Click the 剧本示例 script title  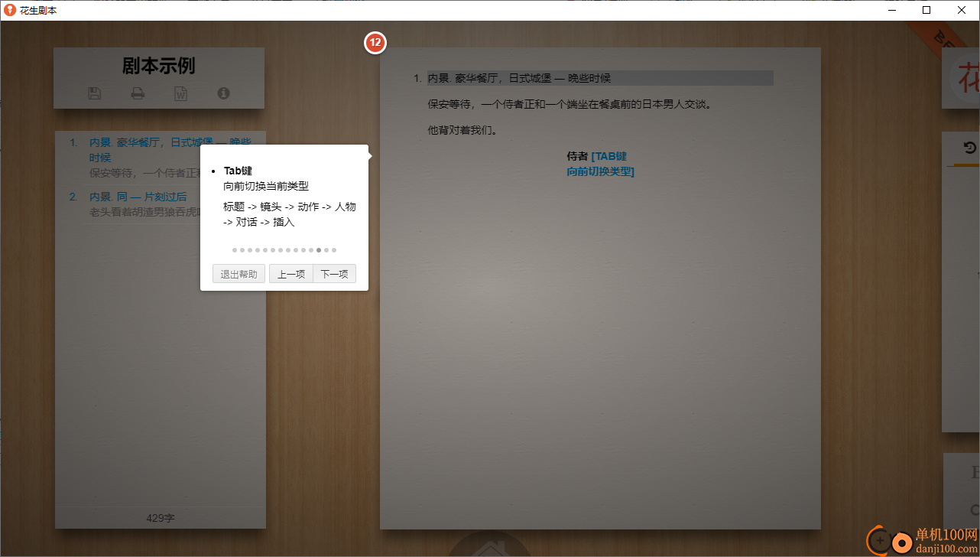pos(159,66)
